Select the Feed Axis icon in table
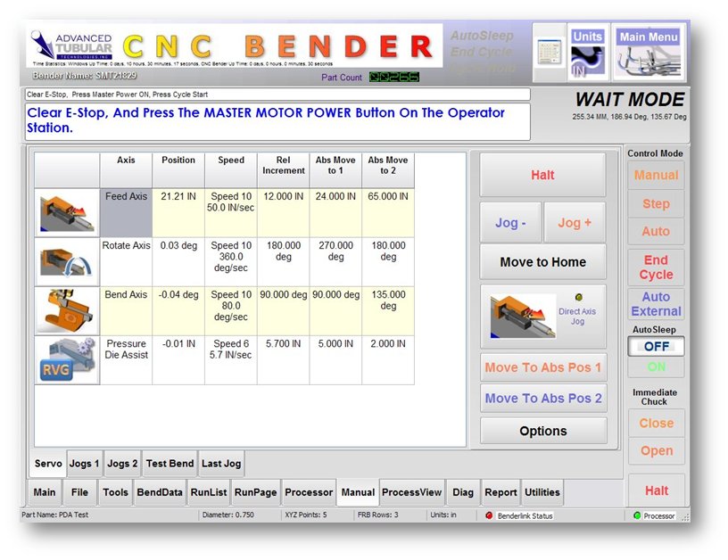Screen dimensions: 728x560 [67, 212]
